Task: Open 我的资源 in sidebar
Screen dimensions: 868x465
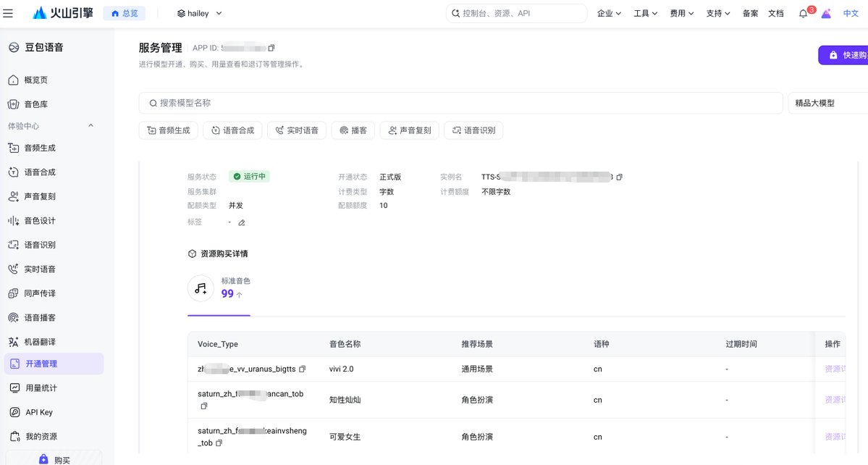Action: [53, 436]
